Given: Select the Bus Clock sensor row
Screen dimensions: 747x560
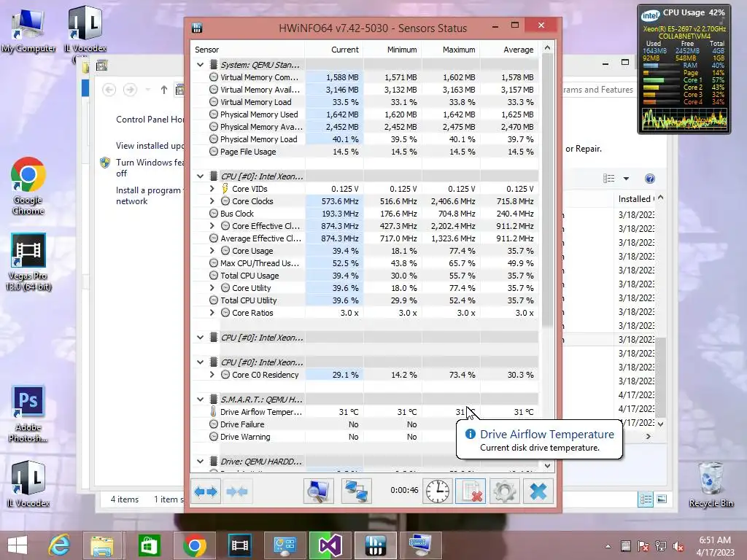Looking at the screenshot, I should click(365, 214).
